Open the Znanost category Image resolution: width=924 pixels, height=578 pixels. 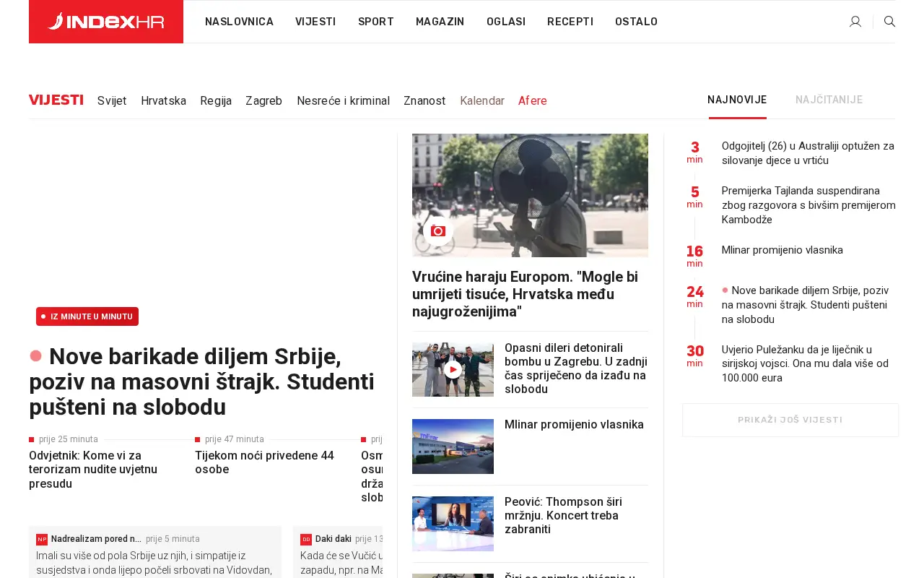(424, 101)
